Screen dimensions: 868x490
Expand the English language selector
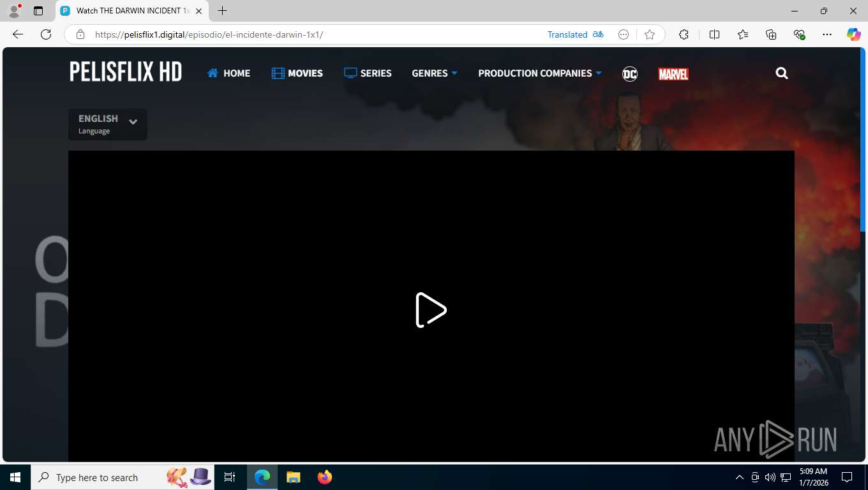[108, 124]
